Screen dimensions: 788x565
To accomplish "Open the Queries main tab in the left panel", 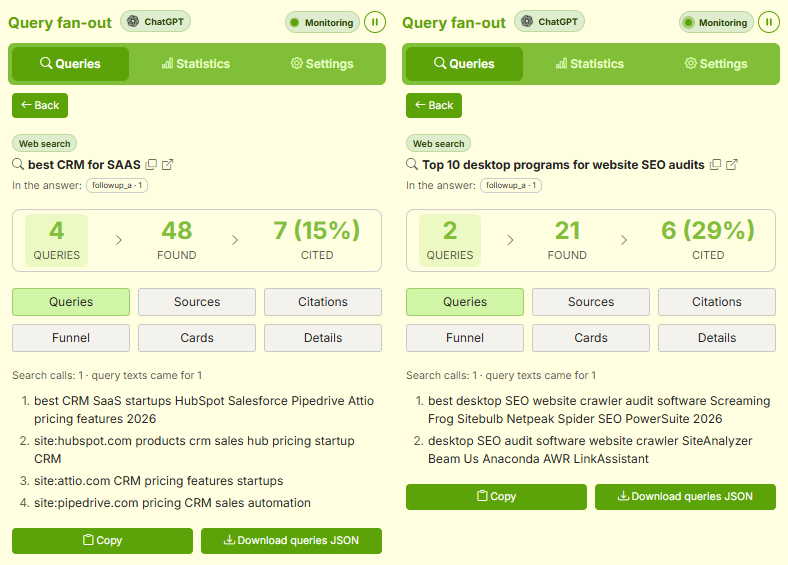I will click(70, 64).
